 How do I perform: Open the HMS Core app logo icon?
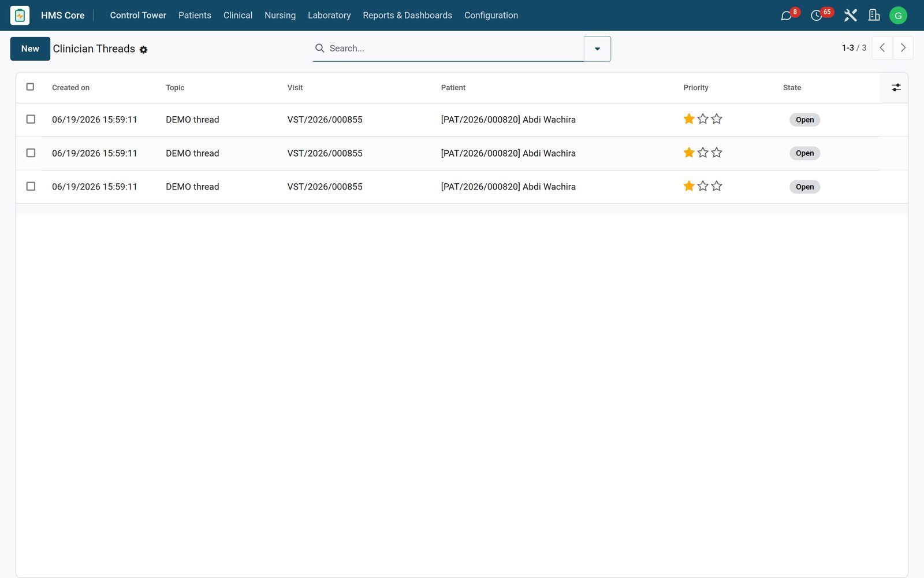coord(20,16)
